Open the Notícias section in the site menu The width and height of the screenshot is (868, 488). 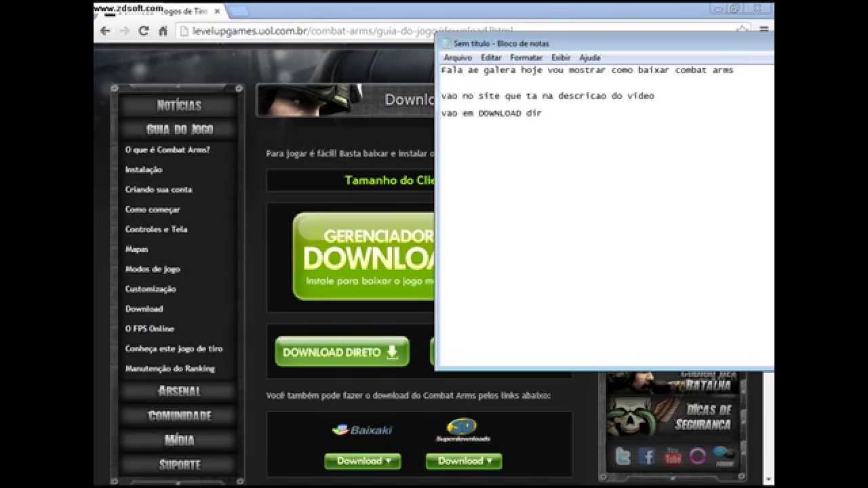pyautogui.click(x=179, y=105)
